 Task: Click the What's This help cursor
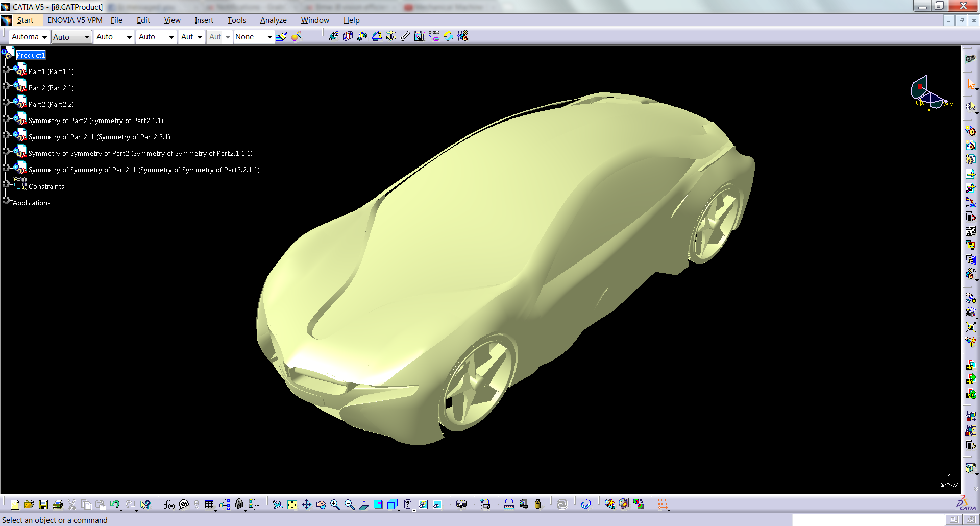[145, 505]
